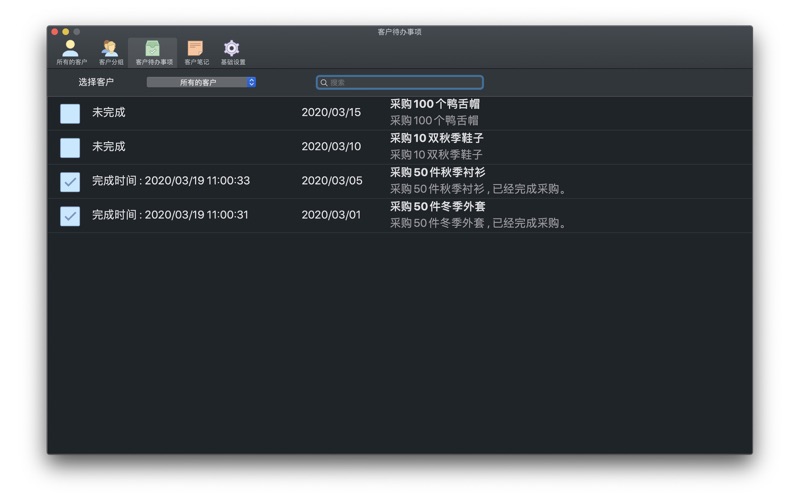
Task: Click the note 采购50件秋季衬衫，已经完成采购。
Action: [x=479, y=189]
